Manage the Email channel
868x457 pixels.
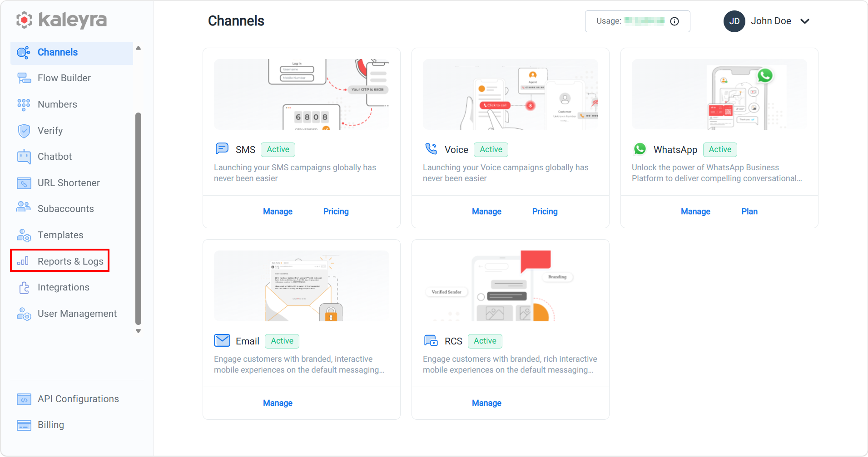pos(278,403)
